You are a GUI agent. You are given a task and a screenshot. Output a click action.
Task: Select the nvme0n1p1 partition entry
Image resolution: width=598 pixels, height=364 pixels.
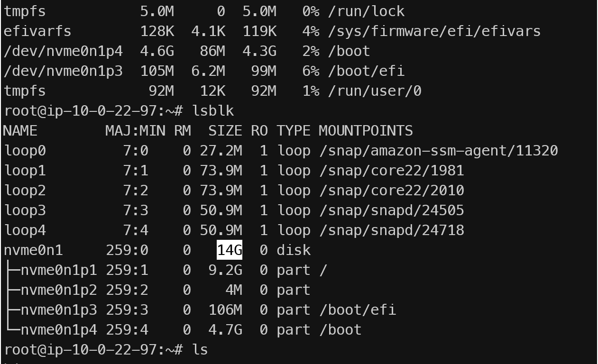pyautogui.click(x=59, y=270)
